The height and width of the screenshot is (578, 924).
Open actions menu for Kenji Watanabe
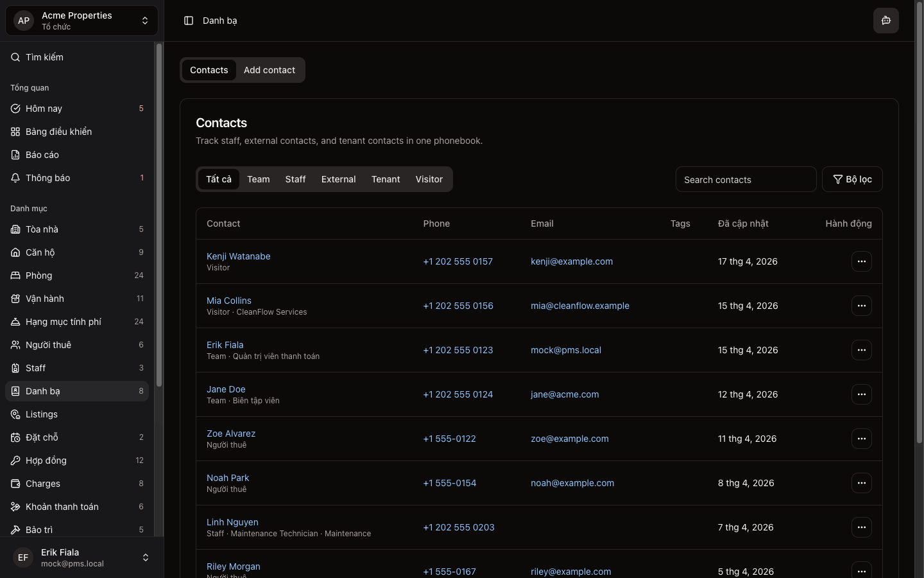point(861,261)
